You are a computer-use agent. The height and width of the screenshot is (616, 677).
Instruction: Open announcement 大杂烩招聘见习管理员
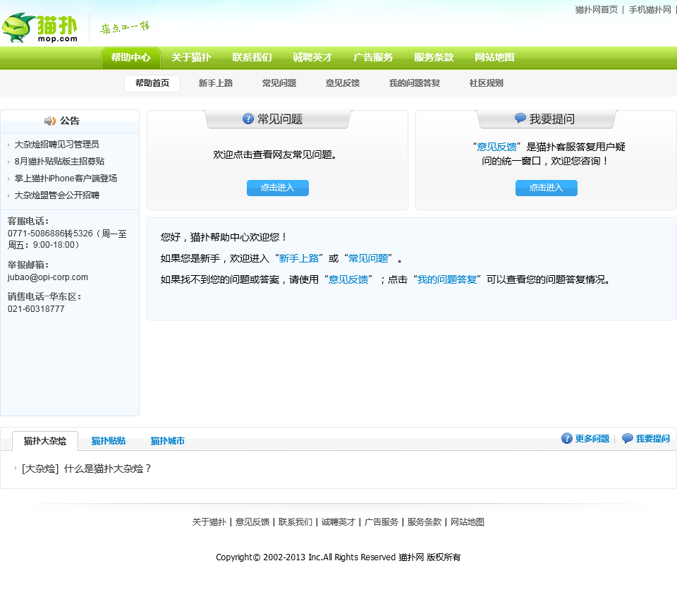57,144
